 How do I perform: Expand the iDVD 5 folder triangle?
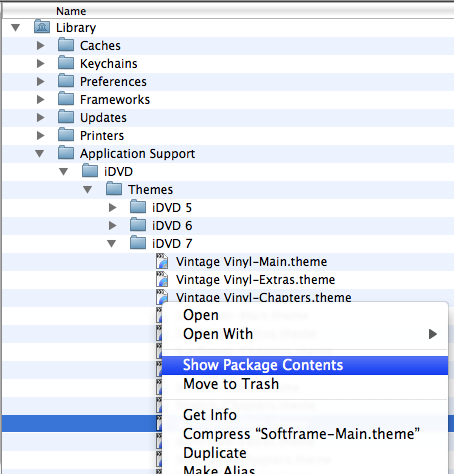tap(112, 207)
